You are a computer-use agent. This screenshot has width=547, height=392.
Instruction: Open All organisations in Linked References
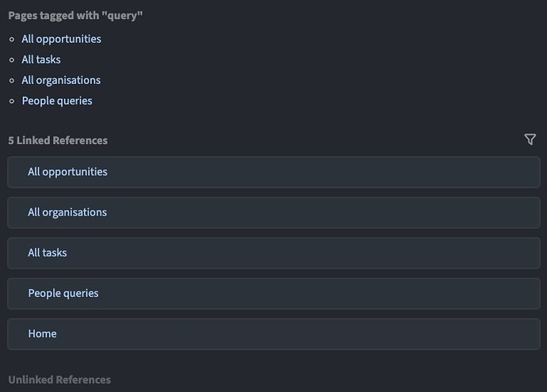[x=67, y=212]
